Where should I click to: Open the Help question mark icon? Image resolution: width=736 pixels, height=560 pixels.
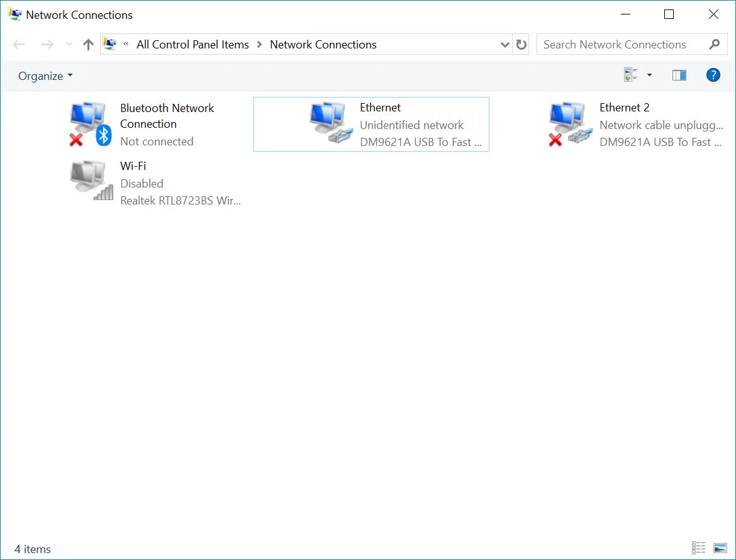713,75
